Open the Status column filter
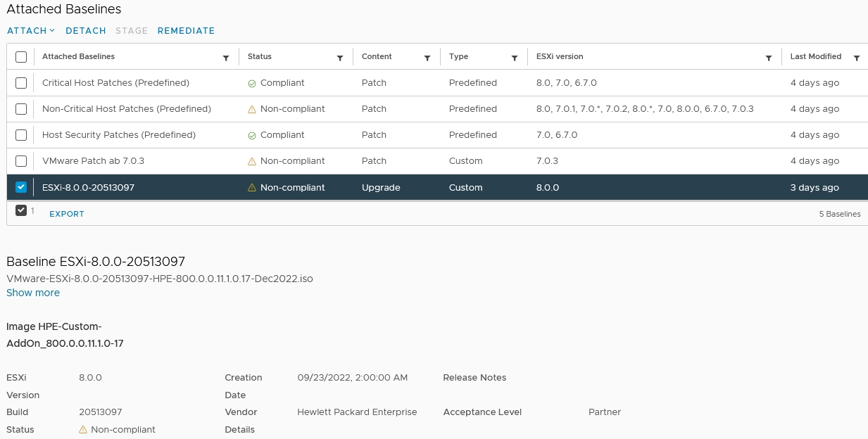This screenshot has height=439, width=868. [x=340, y=58]
